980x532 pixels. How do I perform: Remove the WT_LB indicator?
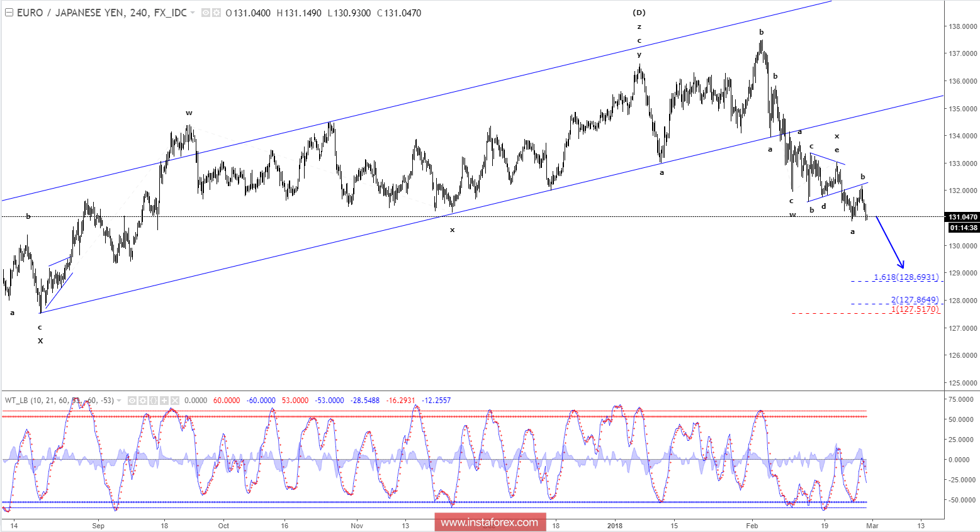[176, 400]
